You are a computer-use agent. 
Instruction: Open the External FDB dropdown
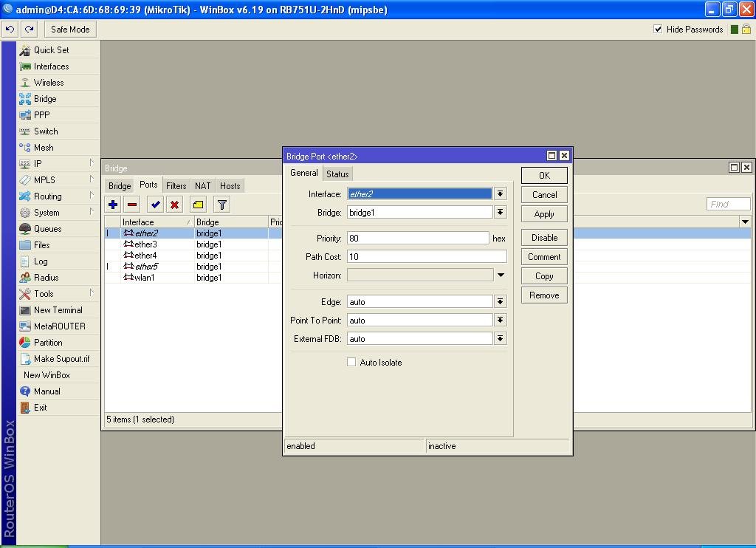coord(501,339)
